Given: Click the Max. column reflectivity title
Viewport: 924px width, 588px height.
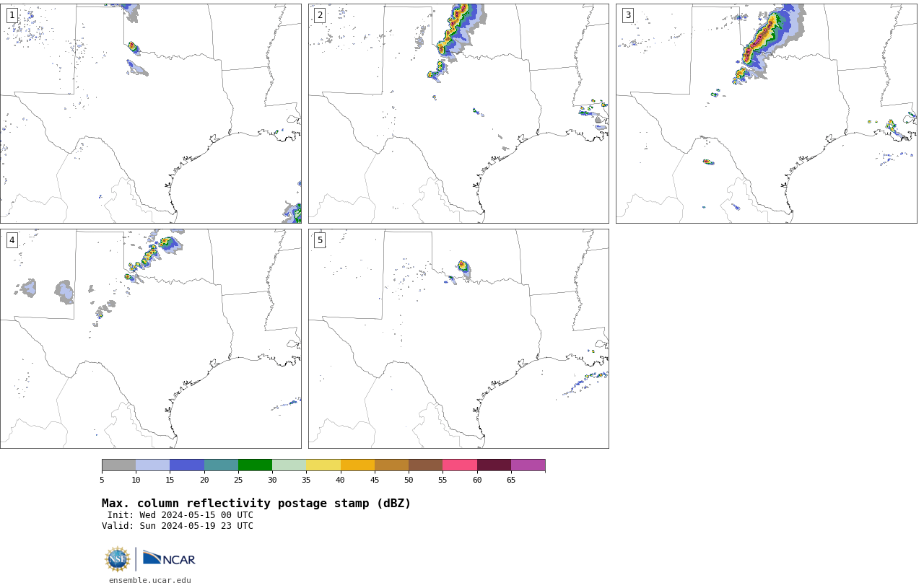Looking at the screenshot, I should click(256, 504).
